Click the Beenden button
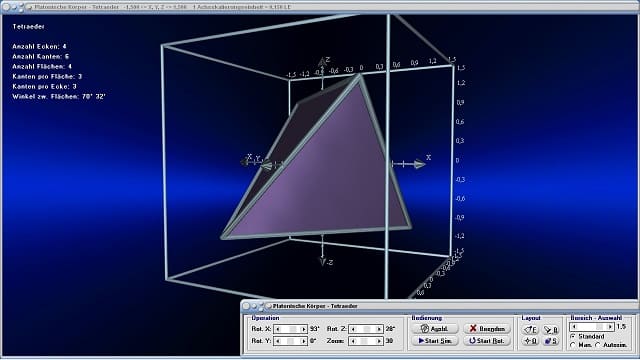The height and width of the screenshot is (360, 640). pos(487,329)
